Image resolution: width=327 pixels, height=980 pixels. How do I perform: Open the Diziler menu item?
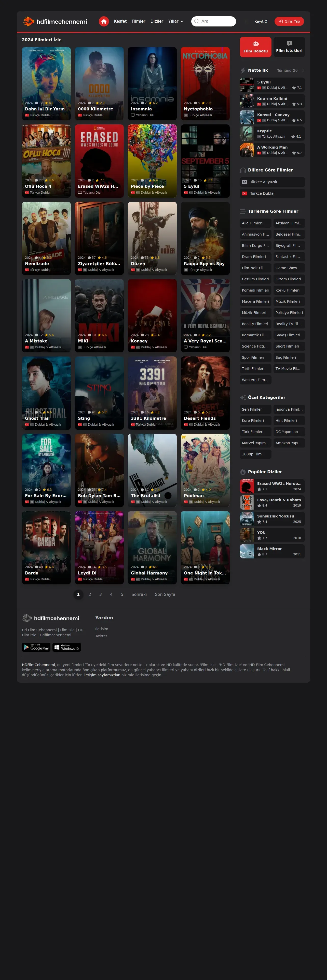point(157,21)
